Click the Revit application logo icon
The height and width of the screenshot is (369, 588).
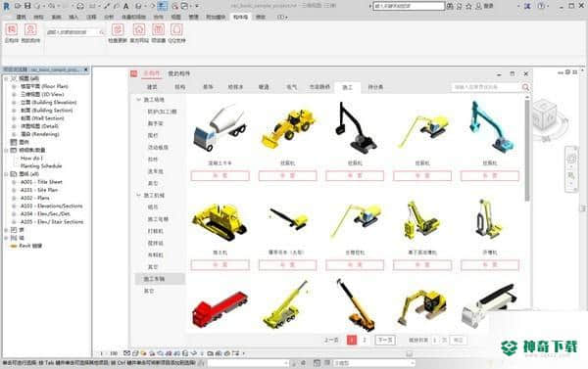pyautogui.click(x=7, y=6)
